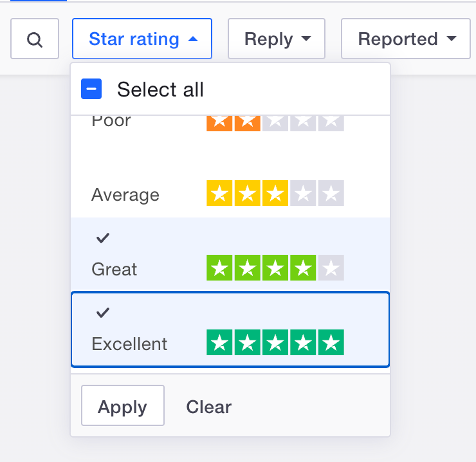Click the Excellent label text
The height and width of the screenshot is (462, 476).
point(129,344)
